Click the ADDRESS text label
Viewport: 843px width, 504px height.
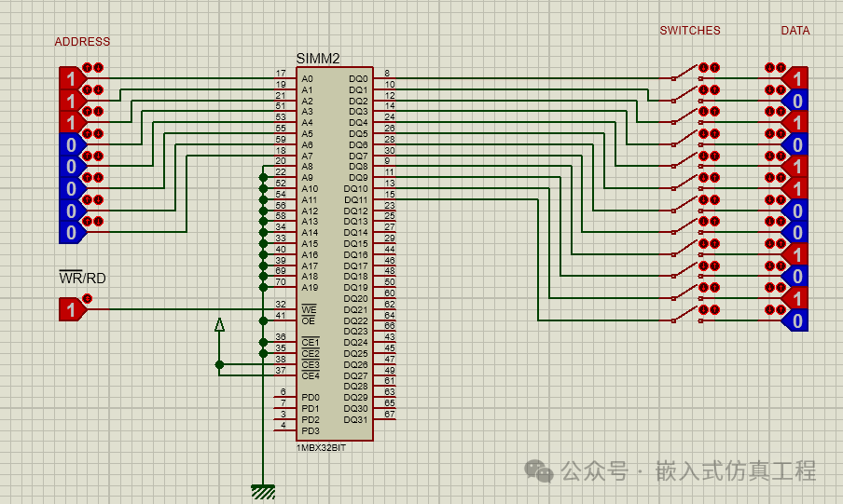(82, 42)
